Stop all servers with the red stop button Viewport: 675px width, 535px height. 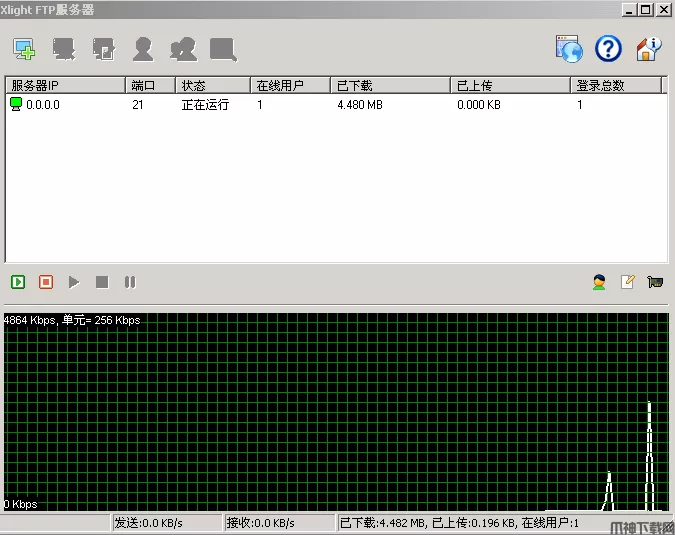pos(46,282)
